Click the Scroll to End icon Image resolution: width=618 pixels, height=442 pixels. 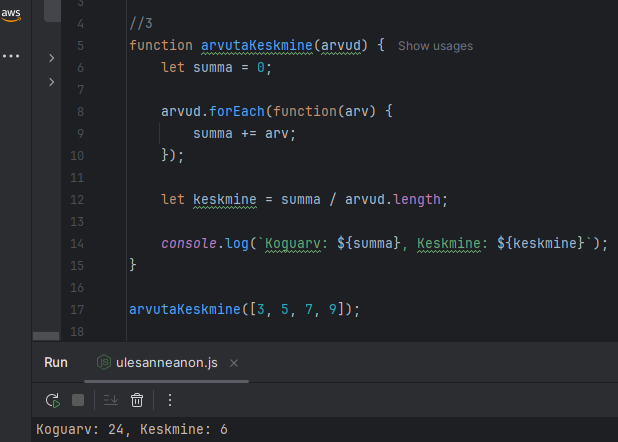111,400
